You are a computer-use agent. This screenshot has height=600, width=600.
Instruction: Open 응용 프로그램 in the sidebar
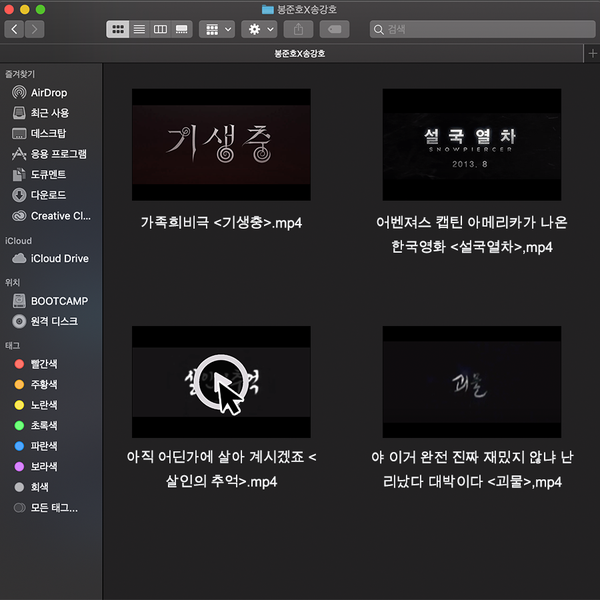pos(51,154)
